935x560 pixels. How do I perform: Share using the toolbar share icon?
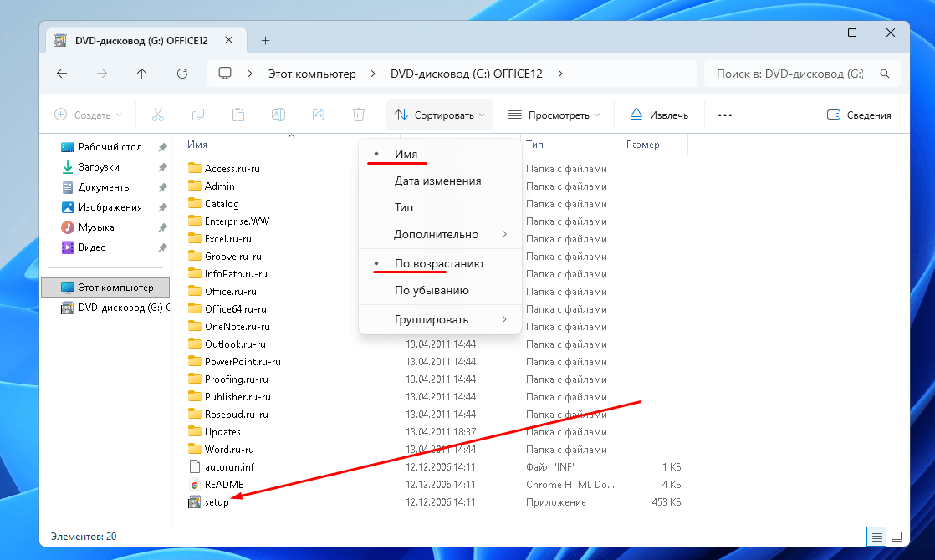319,115
